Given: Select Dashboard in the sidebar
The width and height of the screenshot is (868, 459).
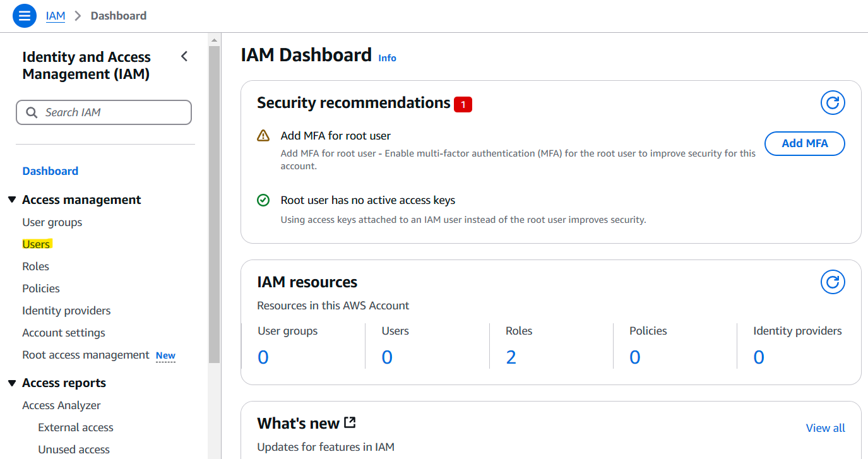Looking at the screenshot, I should 51,171.
